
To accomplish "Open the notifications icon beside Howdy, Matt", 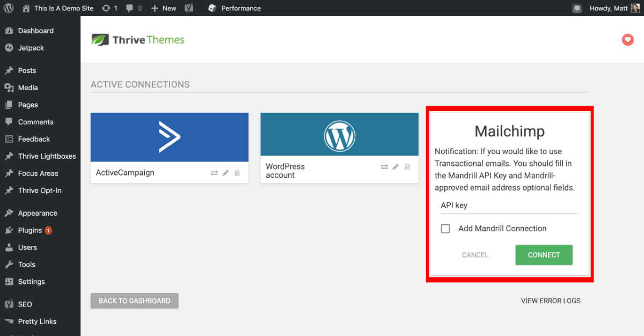I will pyautogui.click(x=577, y=8).
